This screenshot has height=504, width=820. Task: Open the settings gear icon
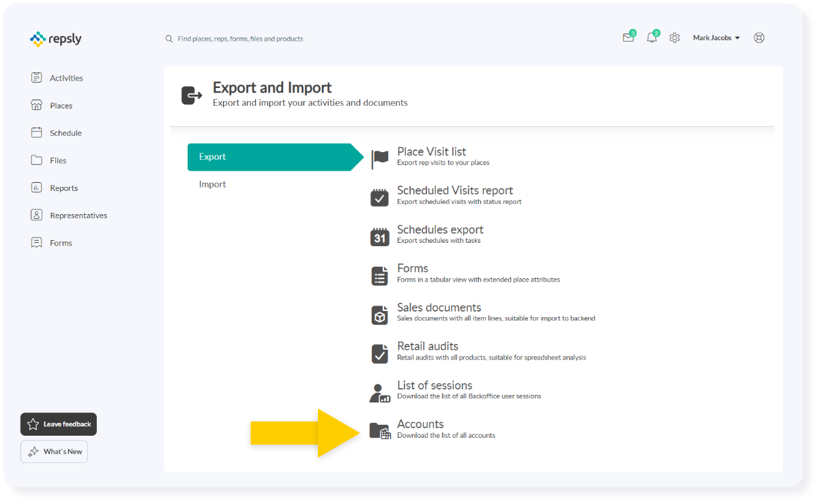[x=675, y=38]
